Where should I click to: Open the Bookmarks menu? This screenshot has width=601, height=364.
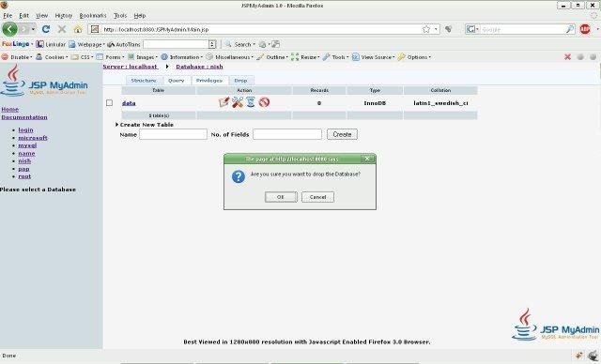(93, 16)
